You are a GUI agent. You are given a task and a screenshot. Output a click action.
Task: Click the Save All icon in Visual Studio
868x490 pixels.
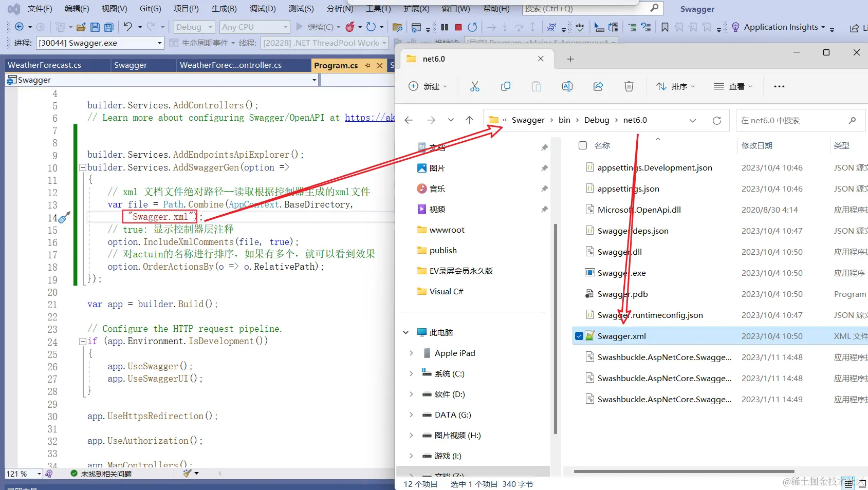(108, 27)
